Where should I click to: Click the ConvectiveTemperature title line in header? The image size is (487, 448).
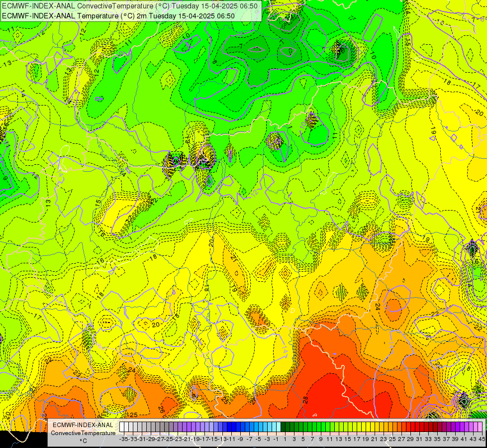pos(130,6)
